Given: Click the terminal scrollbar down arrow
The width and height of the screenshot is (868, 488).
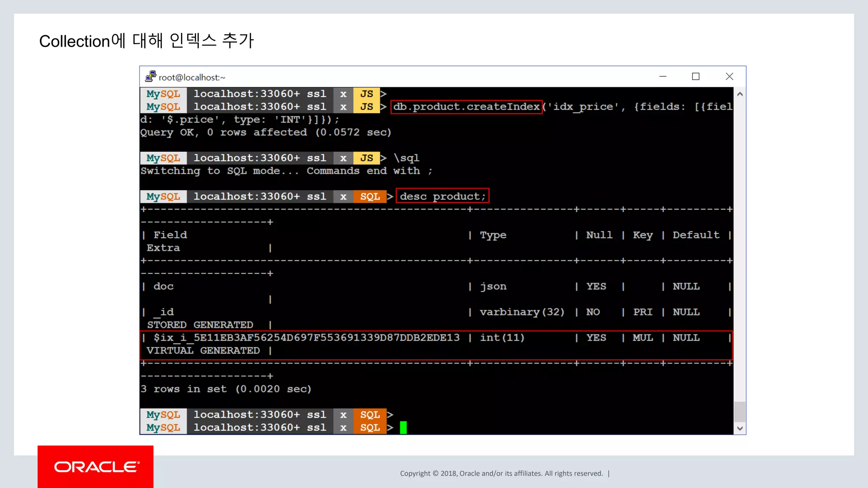Looking at the screenshot, I should [740, 428].
